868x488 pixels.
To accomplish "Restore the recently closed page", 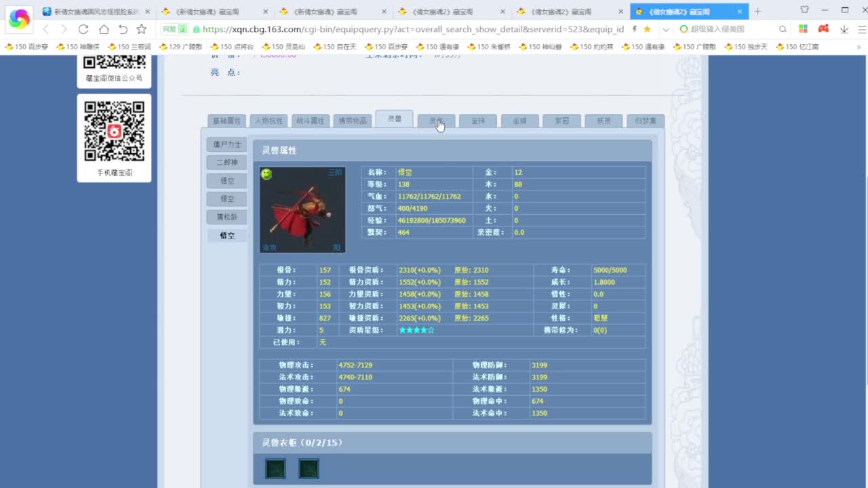I will point(123,29).
